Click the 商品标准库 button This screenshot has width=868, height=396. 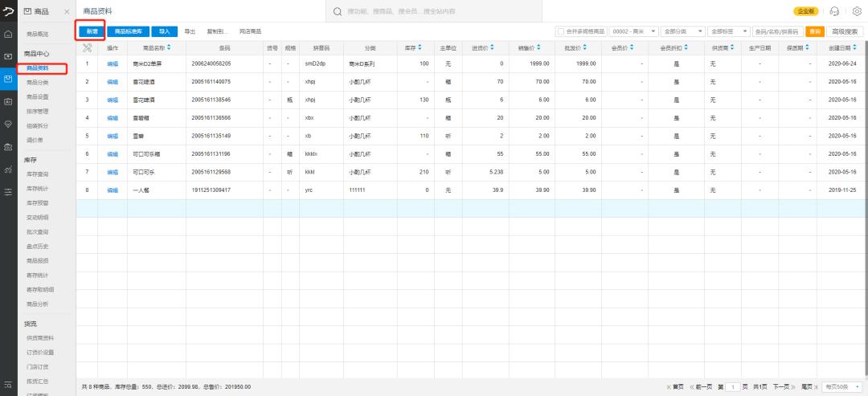[128, 31]
